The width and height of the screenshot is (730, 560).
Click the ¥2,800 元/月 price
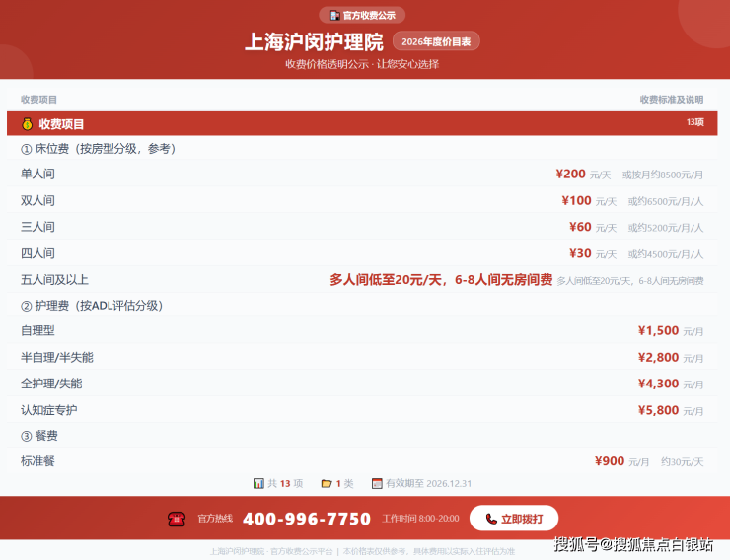[x=671, y=357]
